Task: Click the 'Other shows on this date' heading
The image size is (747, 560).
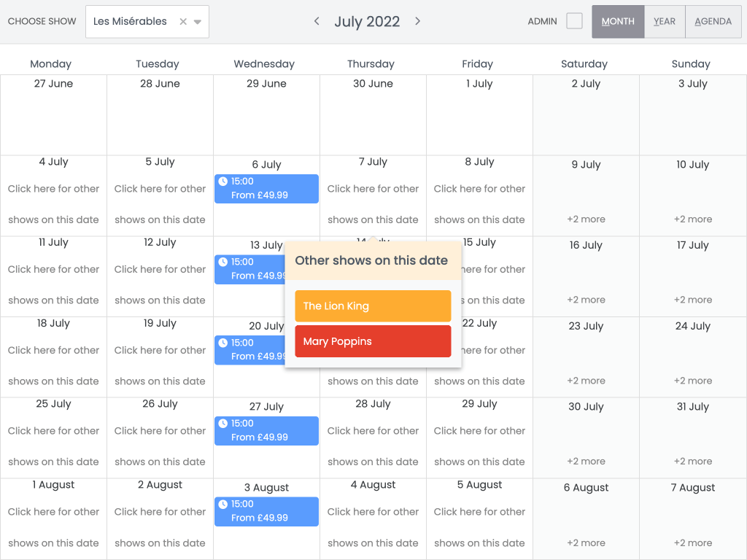Action: [371, 260]
